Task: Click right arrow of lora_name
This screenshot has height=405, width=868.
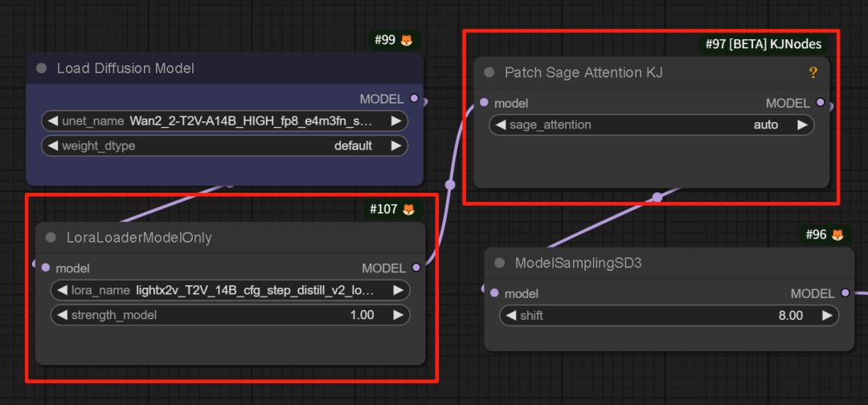Action: [398, 290]
